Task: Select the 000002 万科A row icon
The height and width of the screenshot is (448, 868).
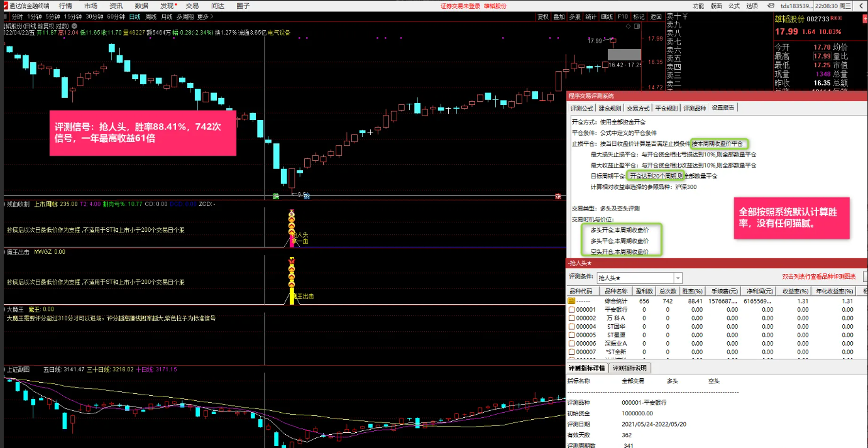Action: [571, 318]
